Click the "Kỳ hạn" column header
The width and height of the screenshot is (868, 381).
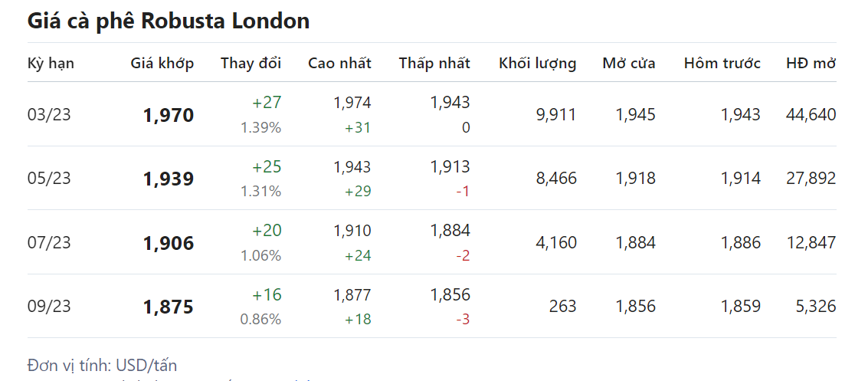point(51,63)
